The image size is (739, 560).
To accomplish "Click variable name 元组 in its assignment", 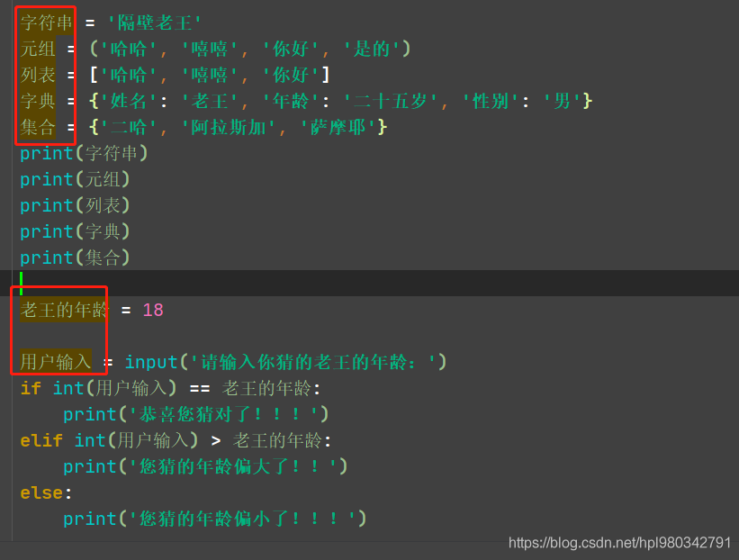I will pos(38,49).
